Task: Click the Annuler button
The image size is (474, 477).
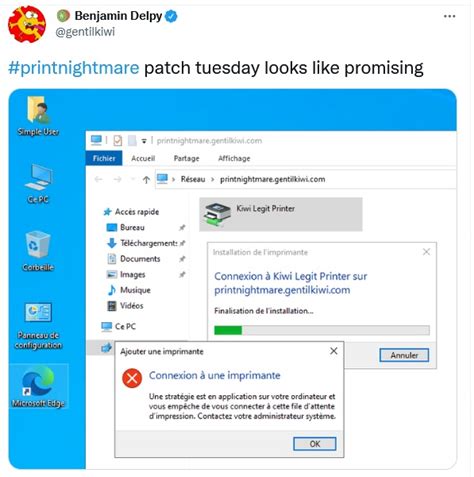Action: (x=404, y=355)
